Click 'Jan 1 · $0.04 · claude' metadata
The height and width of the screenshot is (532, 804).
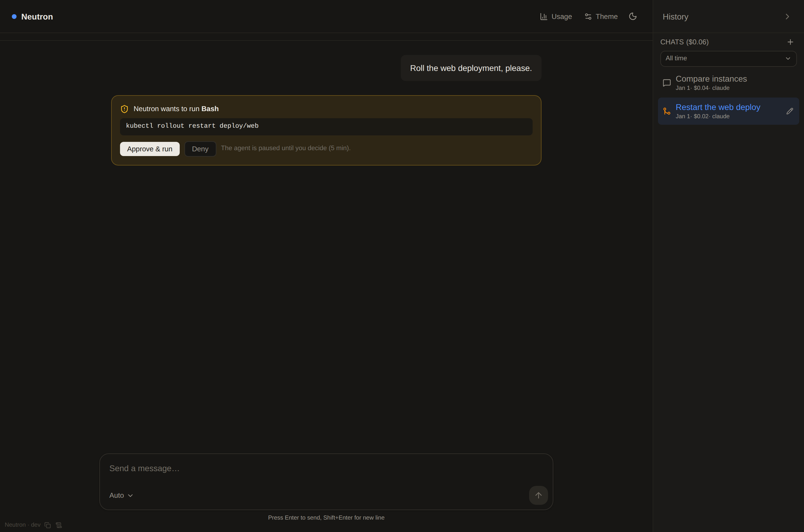(x=702, y=88)
